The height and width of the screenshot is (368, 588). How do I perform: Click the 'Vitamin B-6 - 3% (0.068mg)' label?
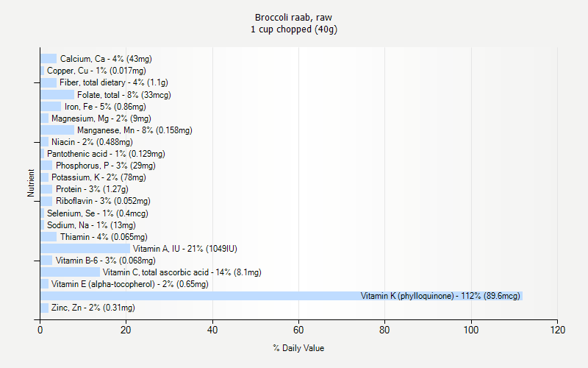click(105, 261)
